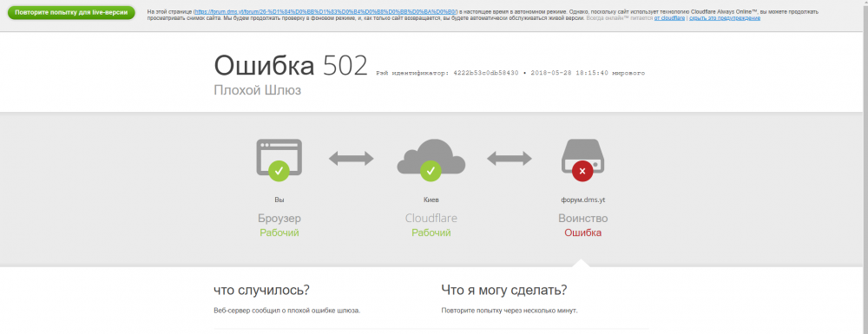This screenshot has height=334, width=868.
Task: Click the red 'Ошибка' status text
Action: point(583,232)
